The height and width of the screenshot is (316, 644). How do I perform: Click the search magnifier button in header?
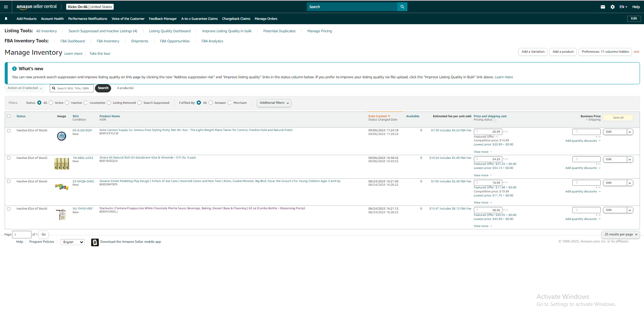click(402, 7)
